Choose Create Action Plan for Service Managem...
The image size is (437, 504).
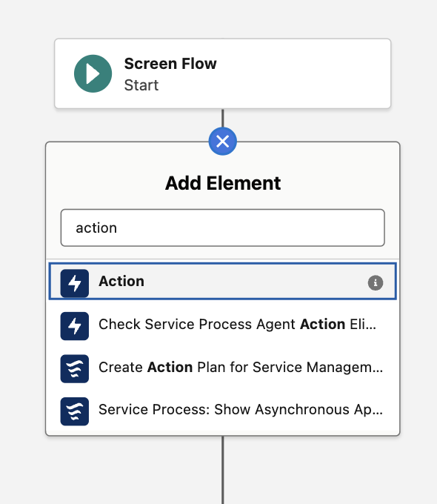[223, 368]
